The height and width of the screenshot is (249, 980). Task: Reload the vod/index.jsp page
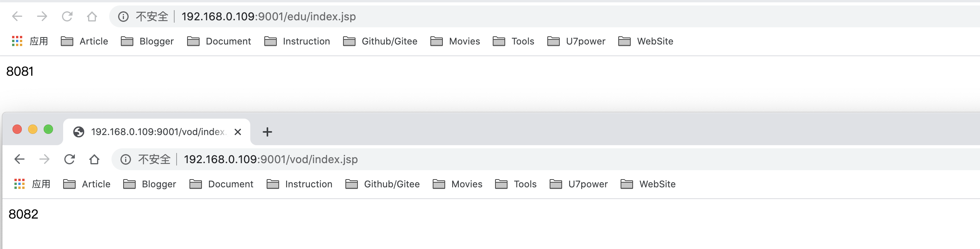pyautogui.click(x=69, y=159)
